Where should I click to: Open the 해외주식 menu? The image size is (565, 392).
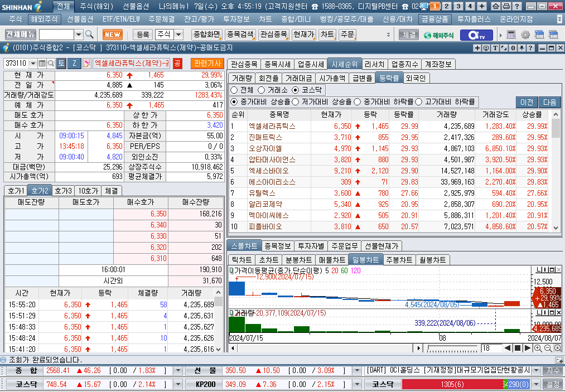click(x=44, y=19)
